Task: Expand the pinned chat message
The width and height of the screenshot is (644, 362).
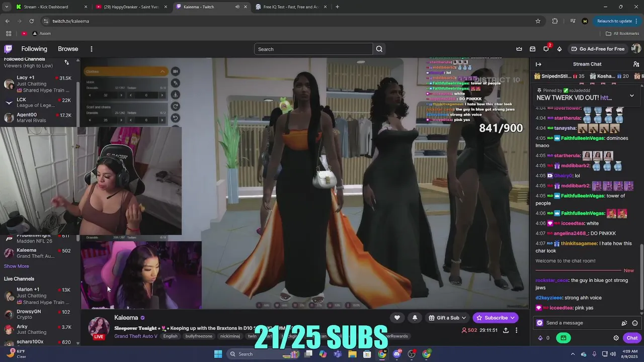Action: click(632, 96)
